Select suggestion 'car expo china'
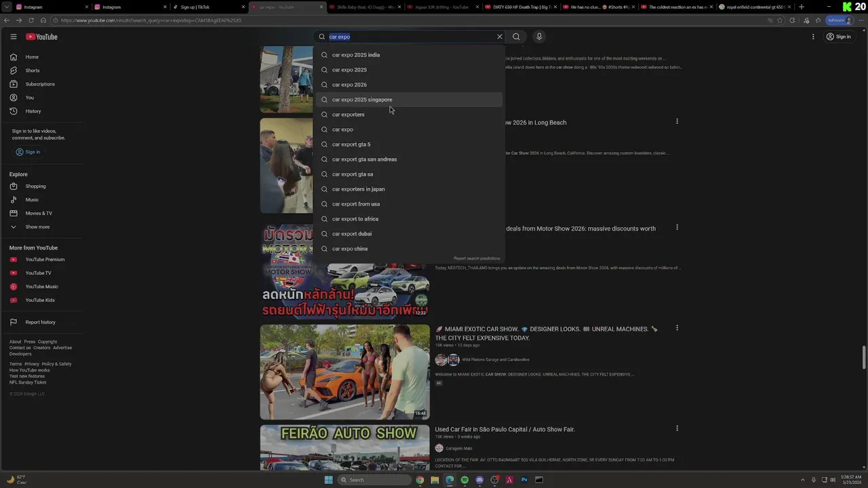 [x=409, y=249]
